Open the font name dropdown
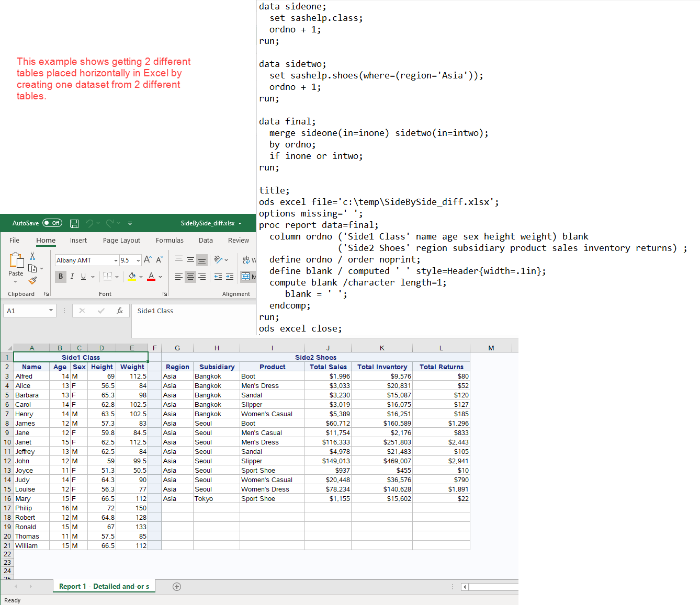The image size is (700, 605). click(x=115, y=260)
